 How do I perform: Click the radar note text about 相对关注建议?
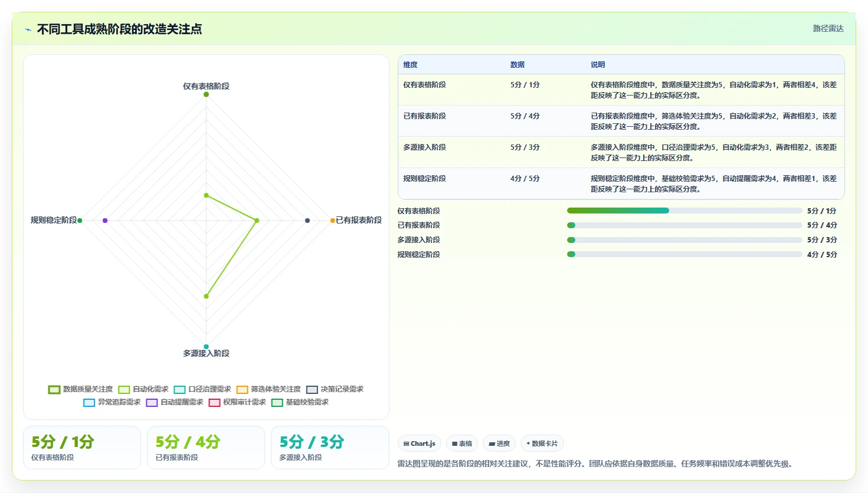[x=595, y=464]
